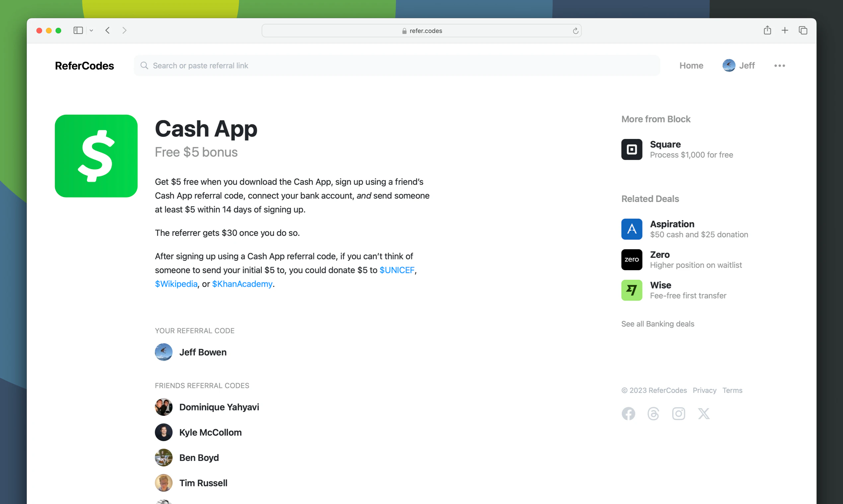Open the Threads social icon
The width and height of the screenshot is (843, 504).
pyautogui.click(x=653, y=413)
